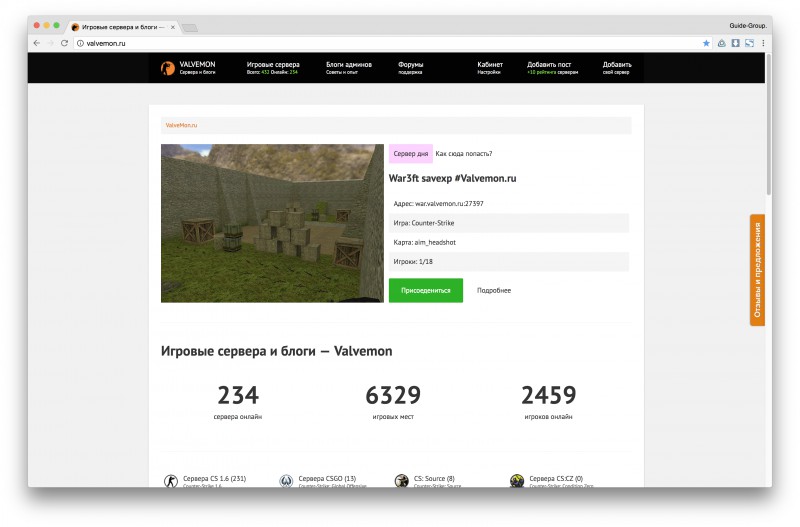Click the 6329 игровых мест counter
Viewport: 800px width, 527px height.
click(393, 401)
